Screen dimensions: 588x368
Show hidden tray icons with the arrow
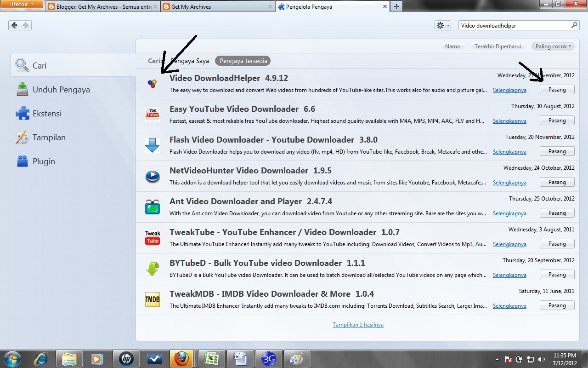click(x=497, y=359)
